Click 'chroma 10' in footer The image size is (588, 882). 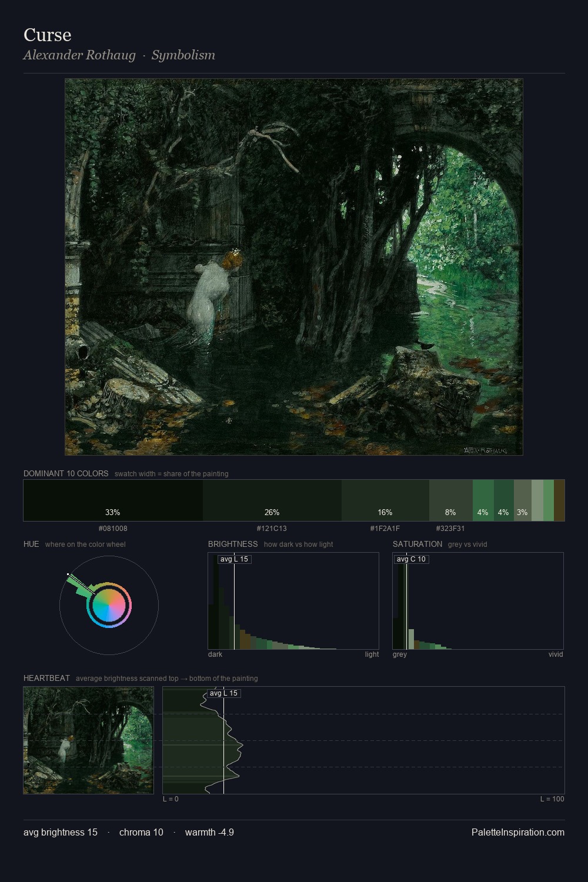click(x=141, y=832)
